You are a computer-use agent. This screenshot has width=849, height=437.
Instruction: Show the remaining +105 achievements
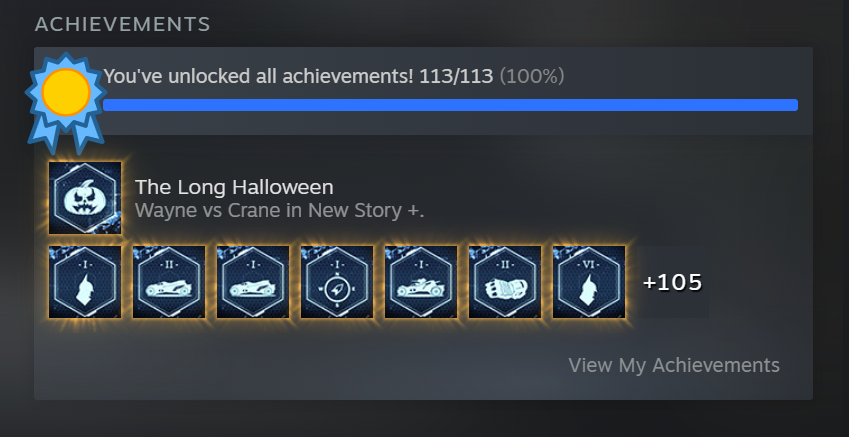672,282
